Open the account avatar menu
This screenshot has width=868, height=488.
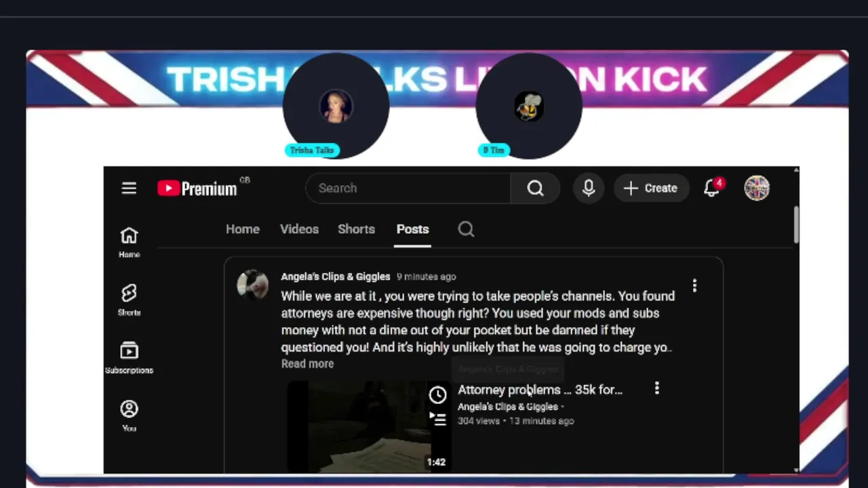(x=757, y=188)
